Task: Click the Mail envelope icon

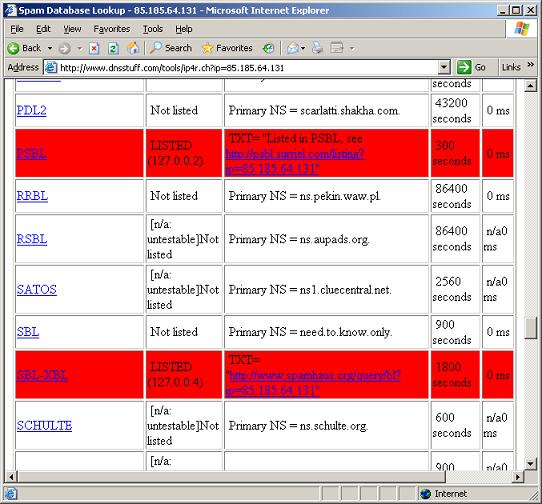Action: coord(293,48)
